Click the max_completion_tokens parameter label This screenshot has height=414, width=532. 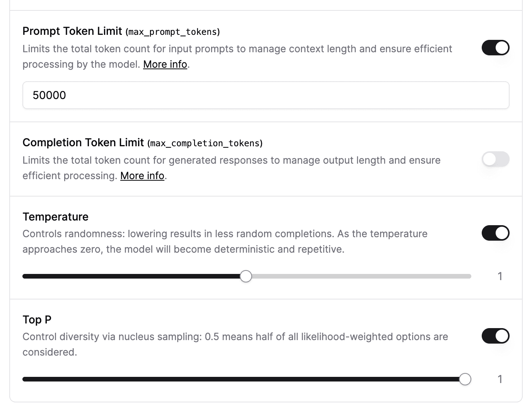tap(205, 143)
